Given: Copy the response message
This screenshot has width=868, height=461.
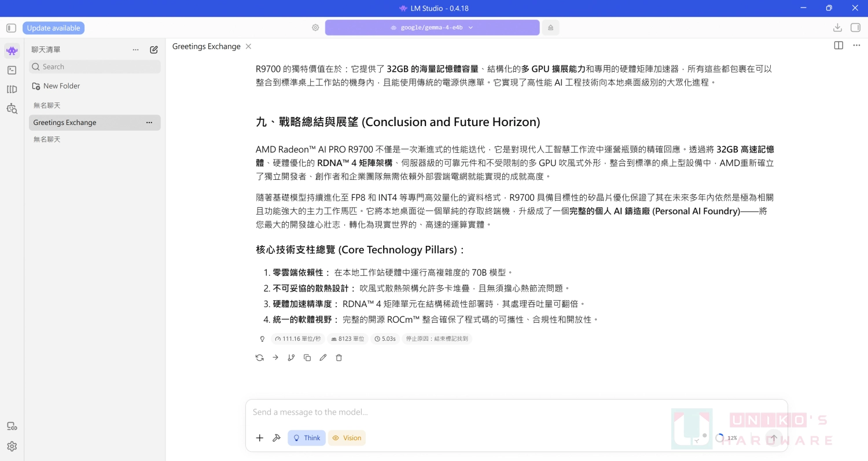Looking at the screenshot, I should click(x=307, y=357).
